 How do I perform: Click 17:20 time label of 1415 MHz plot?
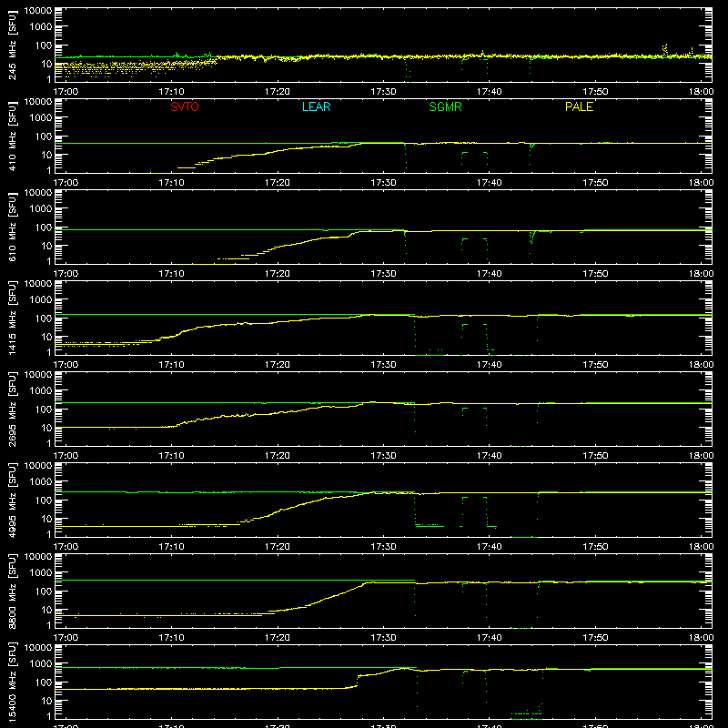tap(278, 365)
